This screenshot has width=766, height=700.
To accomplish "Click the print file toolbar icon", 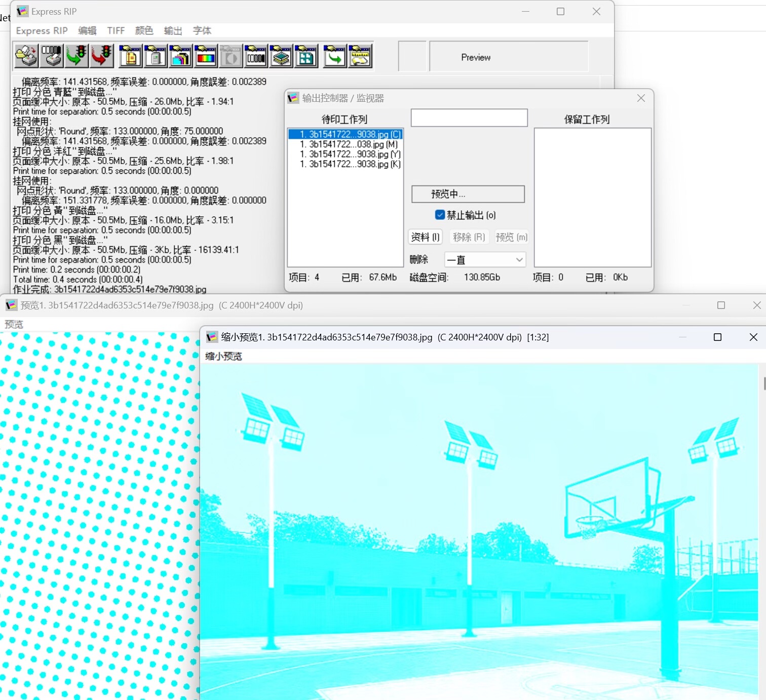I will (x=26, y=56).
